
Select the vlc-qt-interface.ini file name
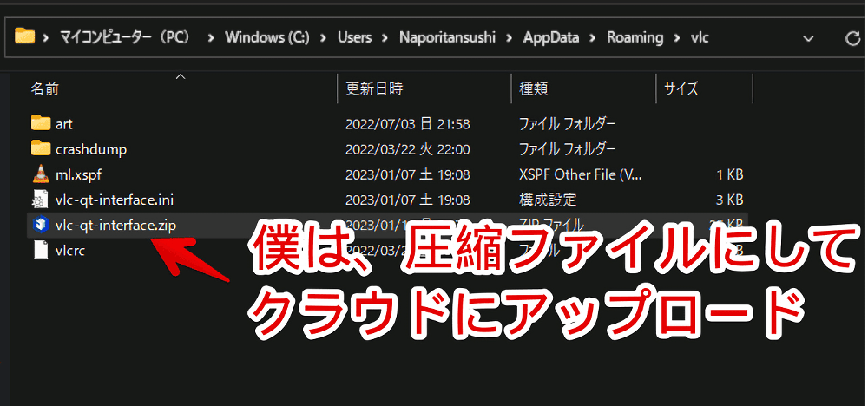click(115, 200)
